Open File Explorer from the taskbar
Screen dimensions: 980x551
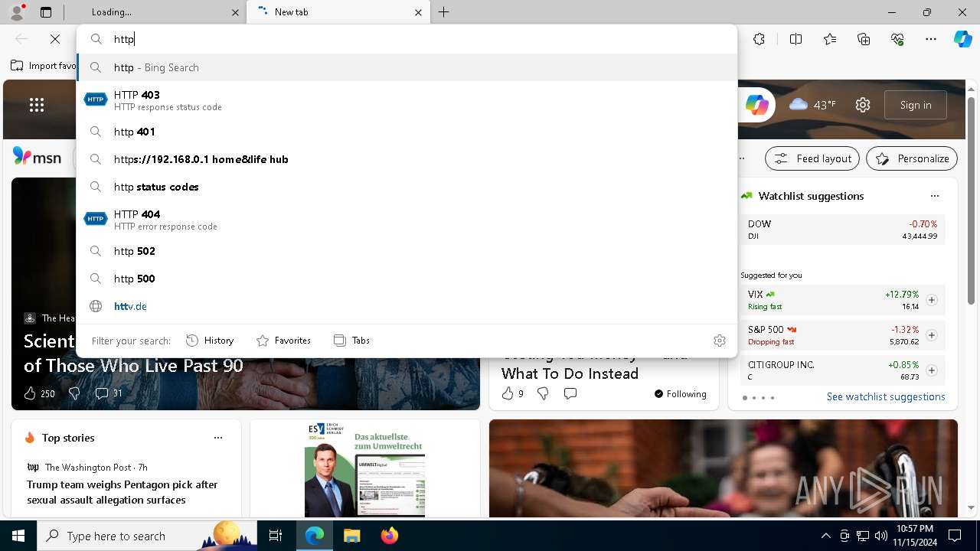351,536
